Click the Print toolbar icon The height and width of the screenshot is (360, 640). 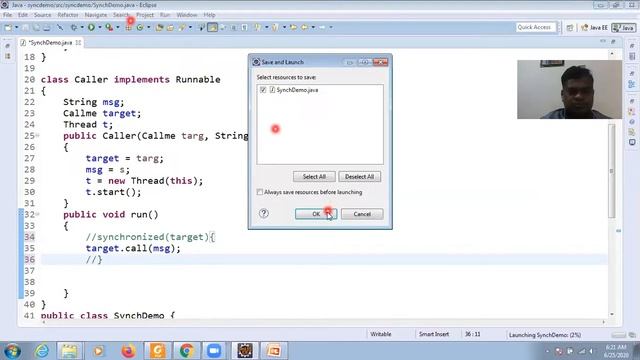[x=47, y=27]
